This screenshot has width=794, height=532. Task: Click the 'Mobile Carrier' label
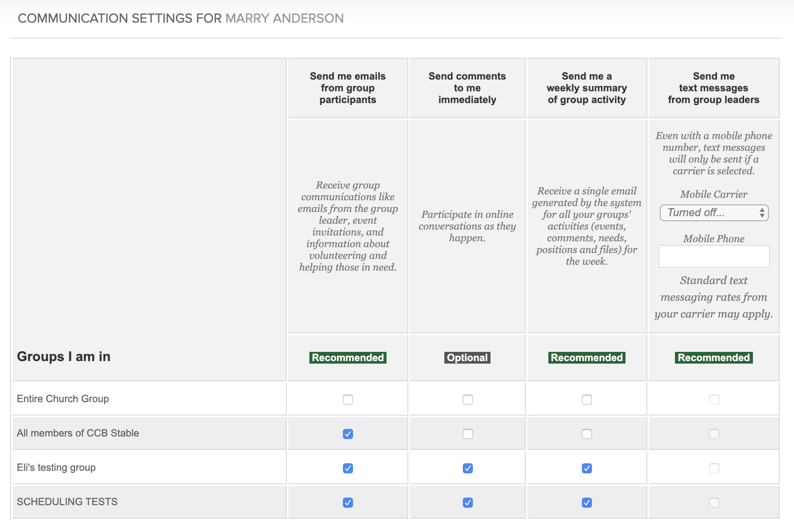714,194
